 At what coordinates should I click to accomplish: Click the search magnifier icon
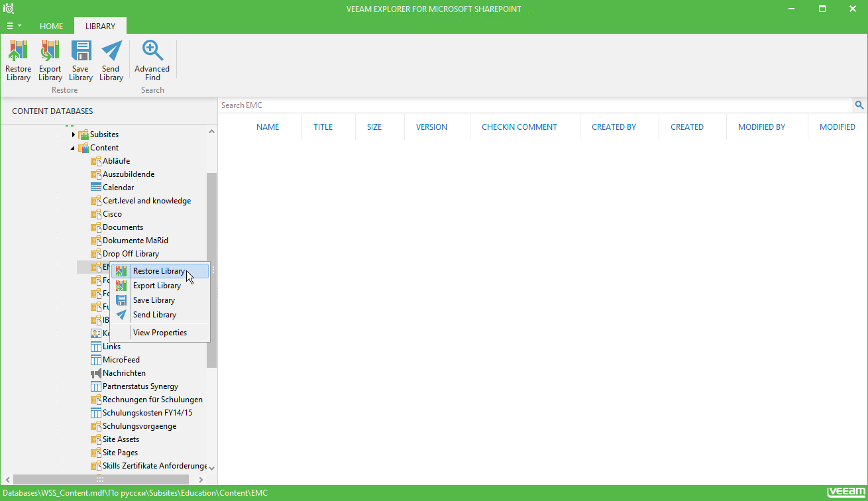pyautogui.click(x=859, y=105)
